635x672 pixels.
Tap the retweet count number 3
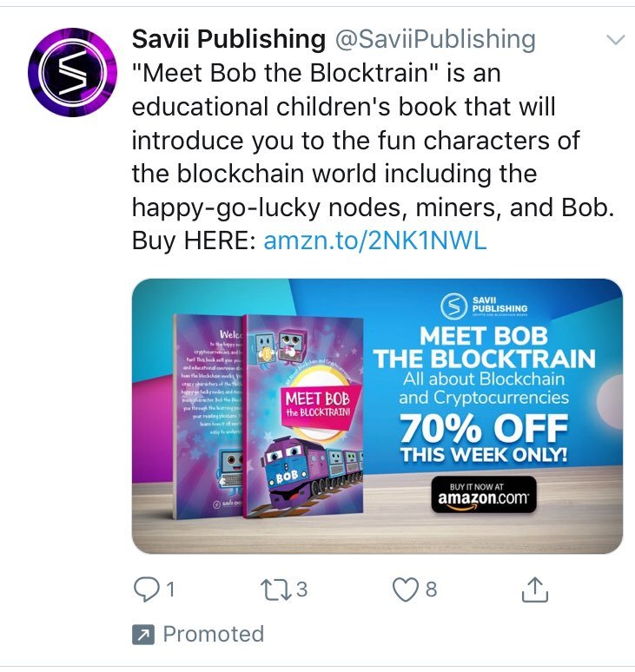point(301,590)
